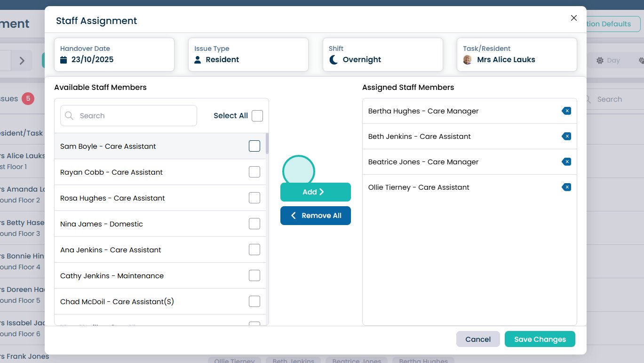Tick Cathy Jenkins - Maintenance checkbox
Image resolution: width=644 pixels, height=363 pixels.
pos(254,276)
